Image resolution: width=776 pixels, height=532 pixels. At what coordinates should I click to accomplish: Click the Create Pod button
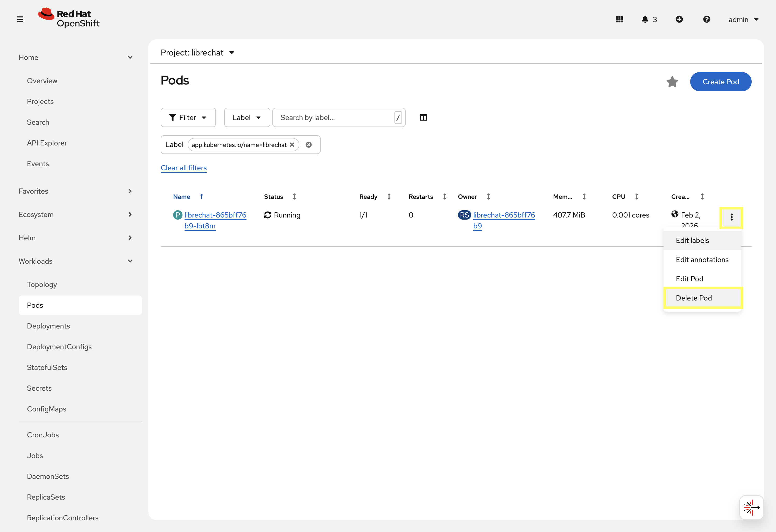720,82
